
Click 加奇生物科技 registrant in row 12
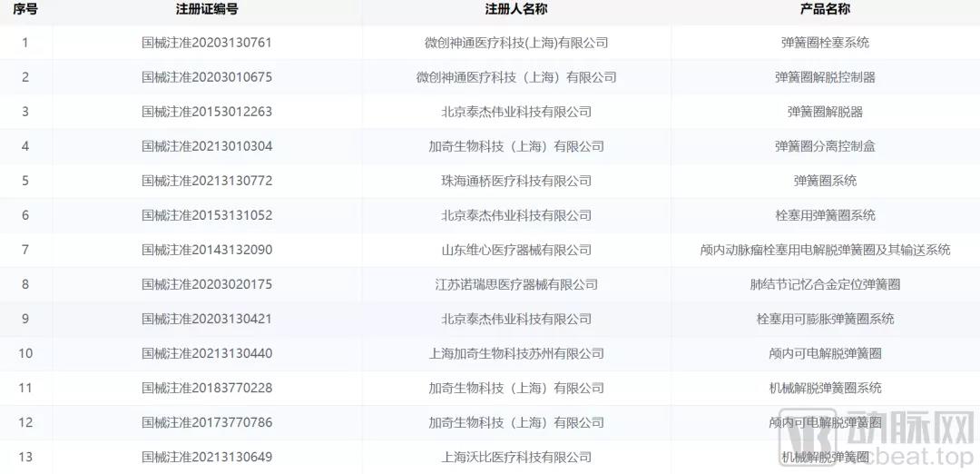(x=516, y=422)
